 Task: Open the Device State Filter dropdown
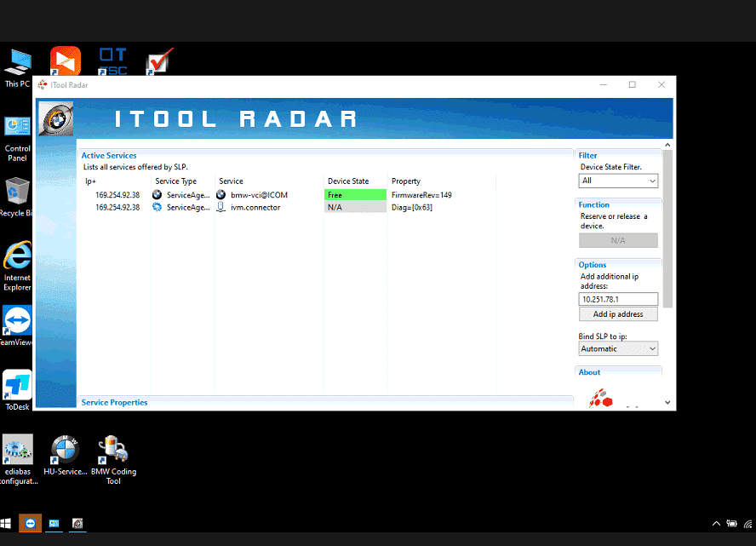[x=618, y=181]
